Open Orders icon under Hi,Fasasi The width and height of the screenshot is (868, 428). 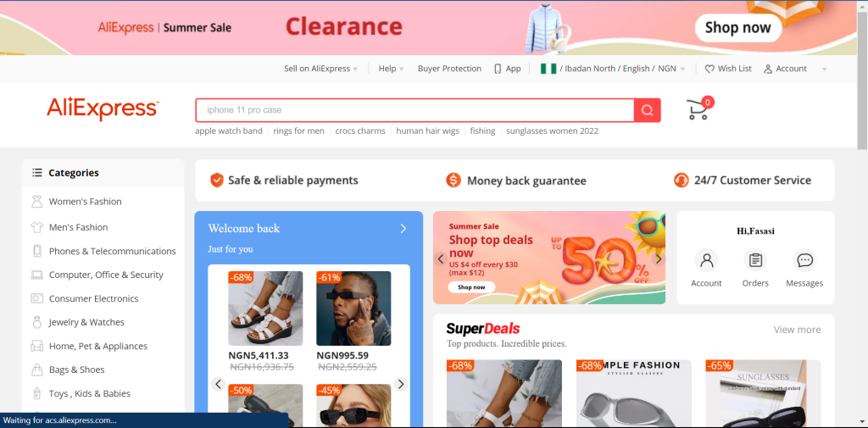(x=755, y=260)
